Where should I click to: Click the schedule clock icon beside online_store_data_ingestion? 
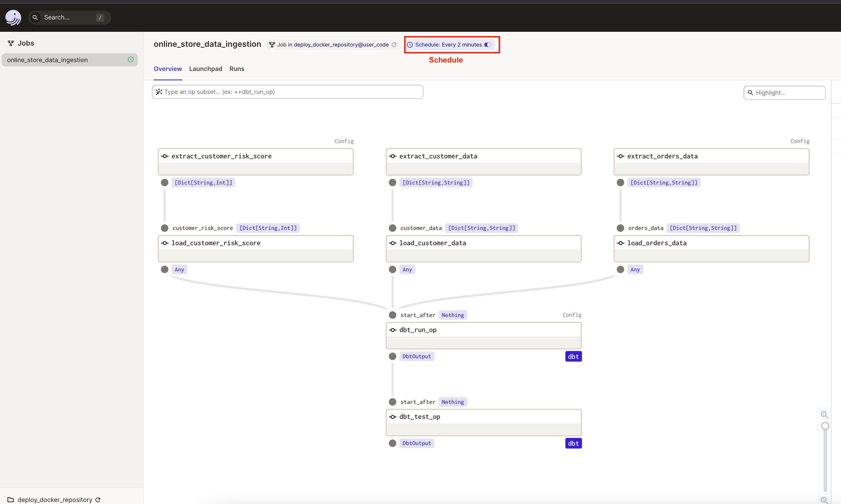pyautogui.click(x=130, y=60)
